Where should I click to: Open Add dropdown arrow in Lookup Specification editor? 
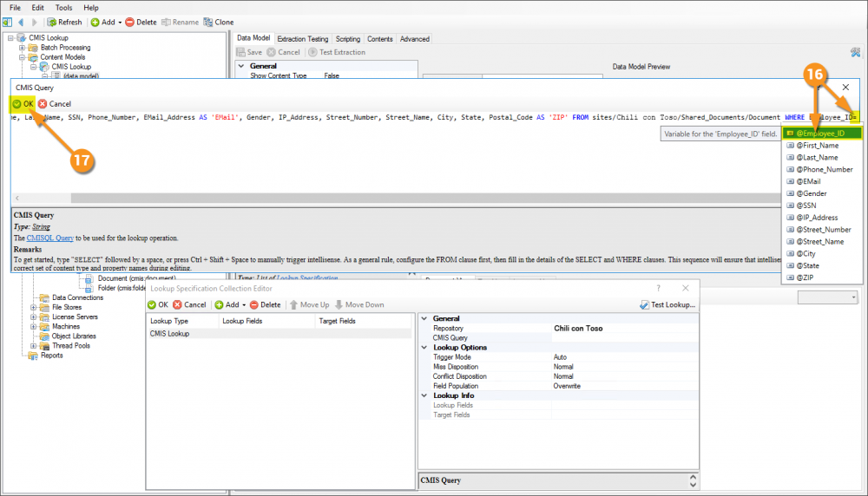pyautogui.click(x=244, y=305)
